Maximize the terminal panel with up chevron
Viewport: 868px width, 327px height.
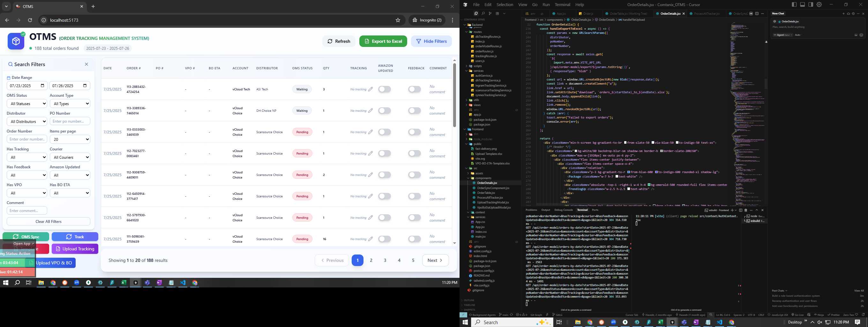click(757, 210)
